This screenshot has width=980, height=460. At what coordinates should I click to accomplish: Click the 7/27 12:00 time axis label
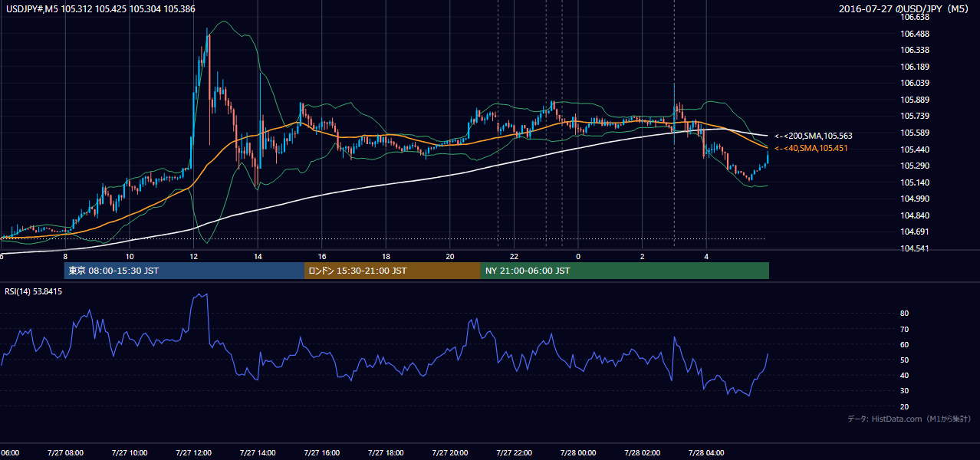(193, 452)
